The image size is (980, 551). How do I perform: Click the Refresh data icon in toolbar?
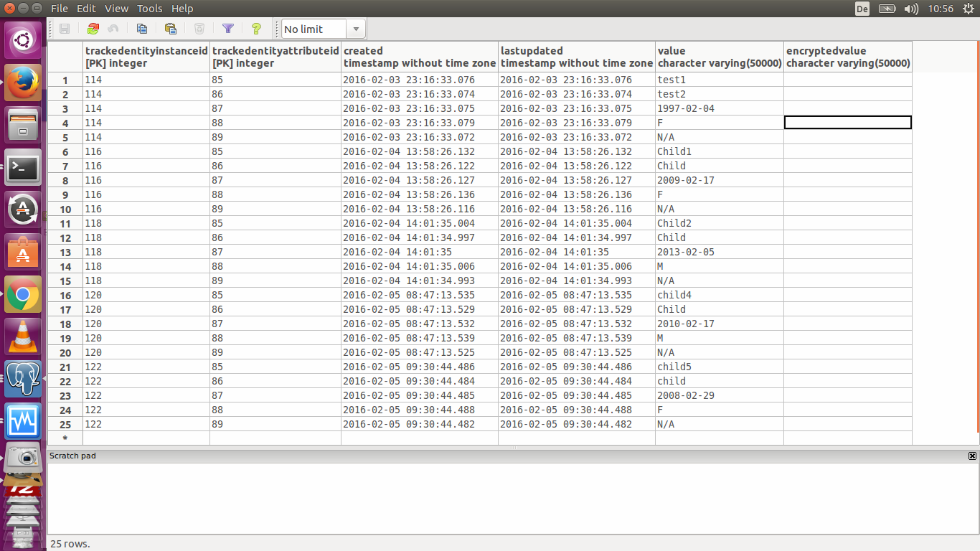point(93,29)
